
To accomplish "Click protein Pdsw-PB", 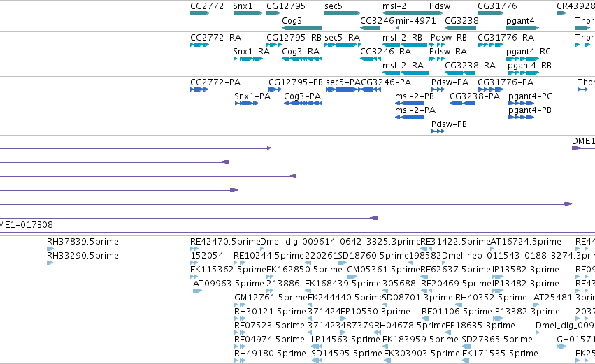I will tap(438, 131).
